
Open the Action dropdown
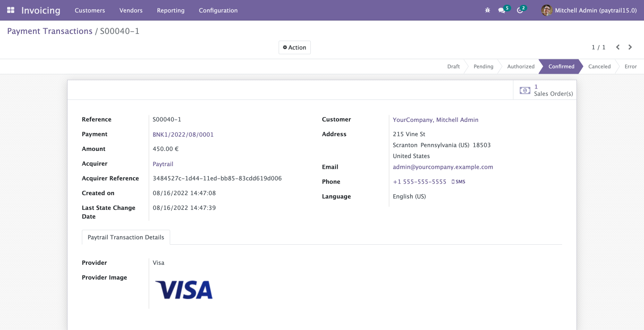coord(295,47)
